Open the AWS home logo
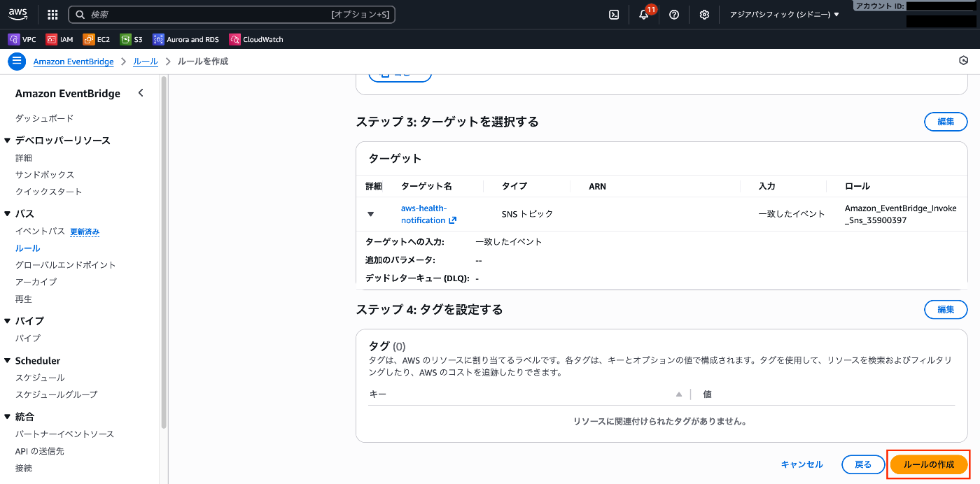Screen dimensions: 980x484 (x=17, y=14)
